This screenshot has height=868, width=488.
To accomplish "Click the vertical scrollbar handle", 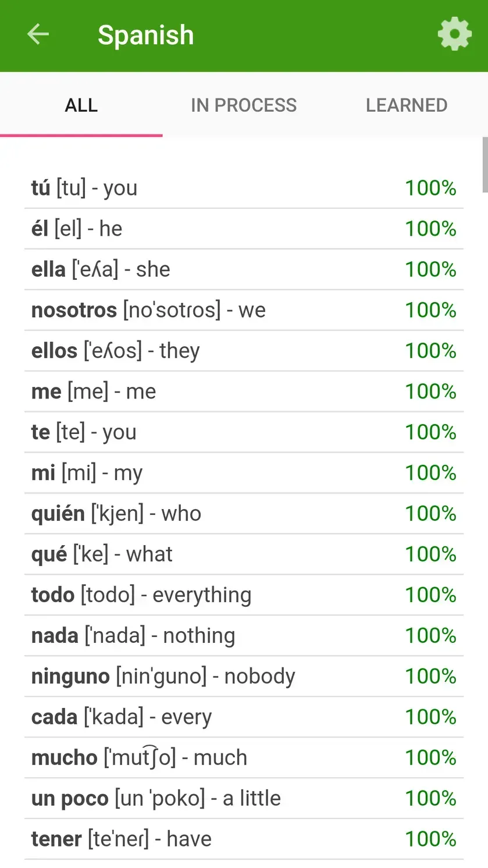I will tap(485, 165).
